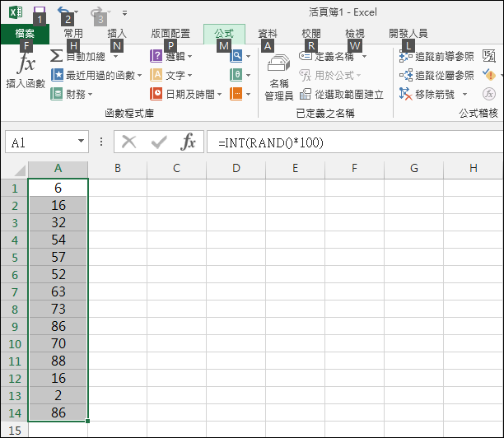The width and height of the screenshot is (504, 438).
Task: Switch to the 常用 (Home) tab
Action: click(73, 34)
